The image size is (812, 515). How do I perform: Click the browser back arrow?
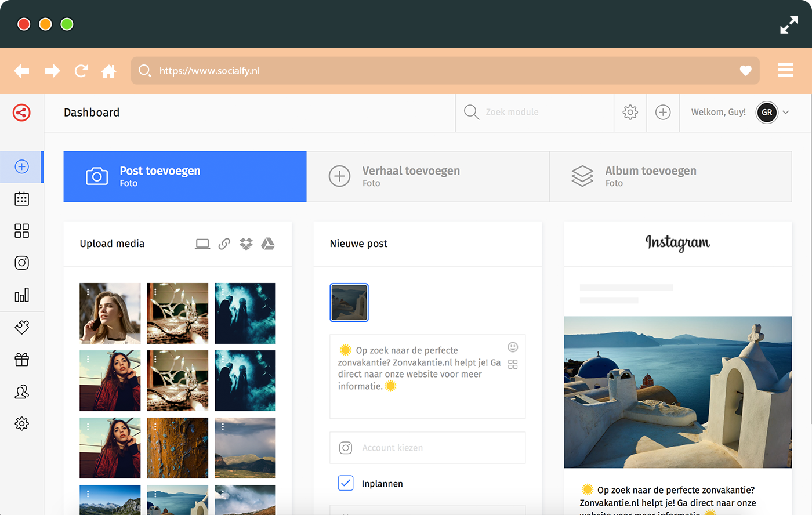[x=21, y=71]
